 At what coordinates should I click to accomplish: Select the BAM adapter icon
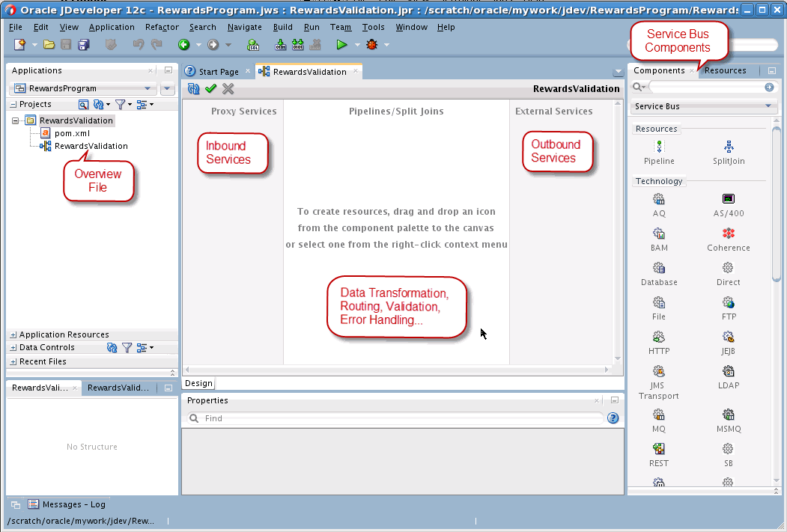658,233
